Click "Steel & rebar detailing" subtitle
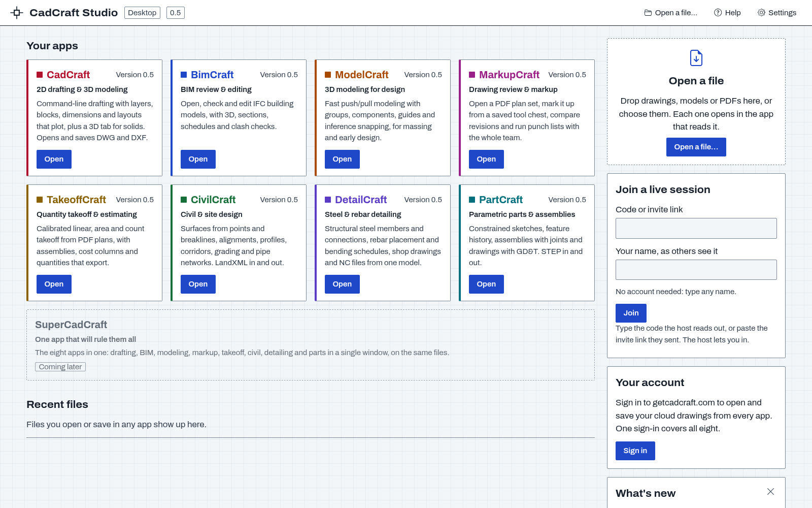The width and height of the screenshot is (812, 508). (363, 214)
